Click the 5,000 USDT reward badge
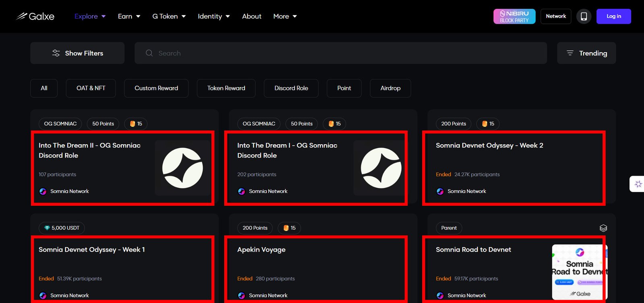644x303 pixels. tap(62, 228)
